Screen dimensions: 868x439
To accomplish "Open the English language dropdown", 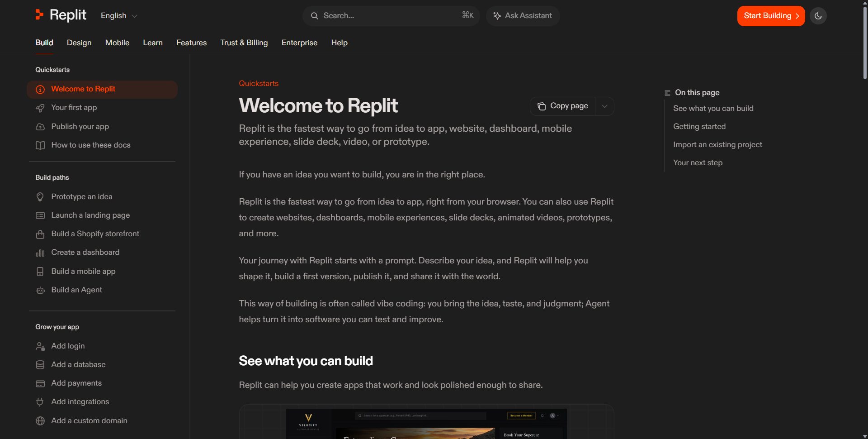I will pyautogui.click(x=119, y=16).
